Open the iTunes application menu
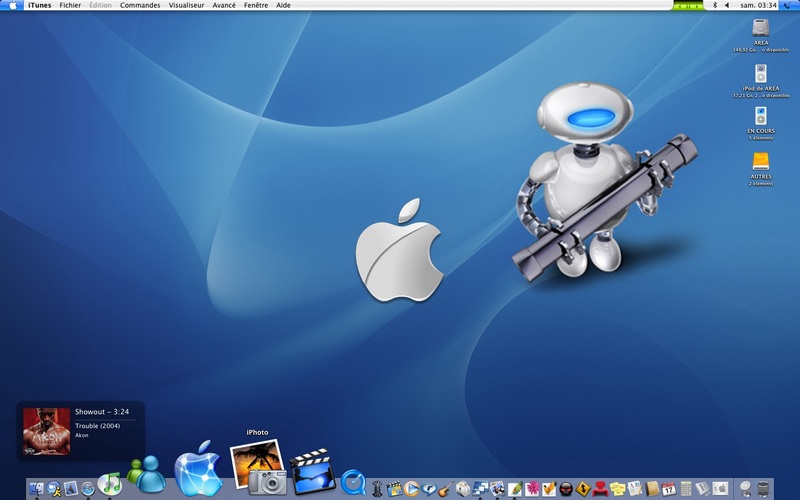This screenshot has width=800, height=500. [x=39, y=5]
